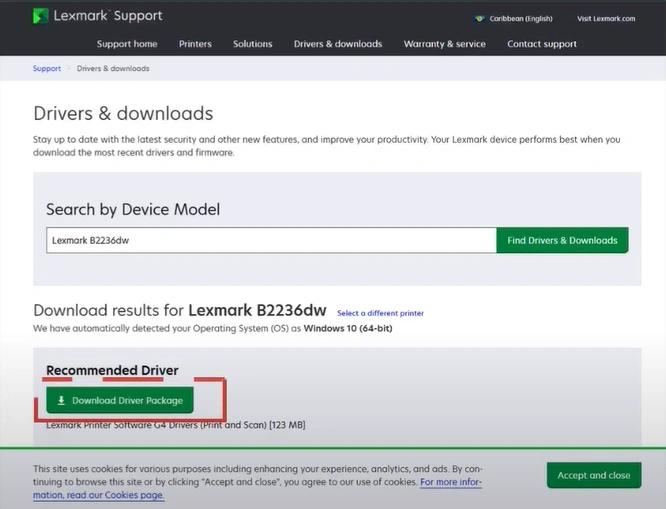Focus the device model search field
The height and width of the screenshot is (509, 666).
(270, 240)
